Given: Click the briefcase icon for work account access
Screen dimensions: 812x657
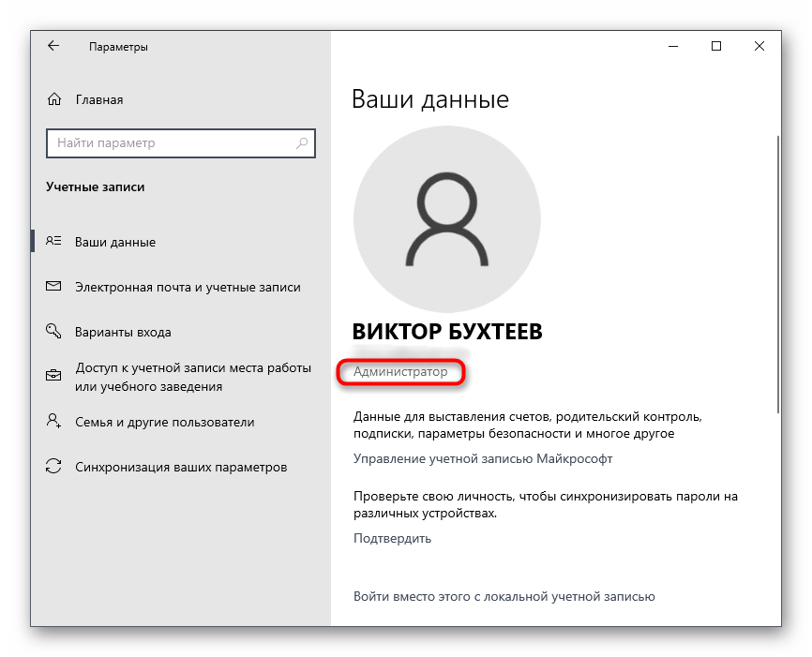Looking at the screenshot, I should (54, 377).
